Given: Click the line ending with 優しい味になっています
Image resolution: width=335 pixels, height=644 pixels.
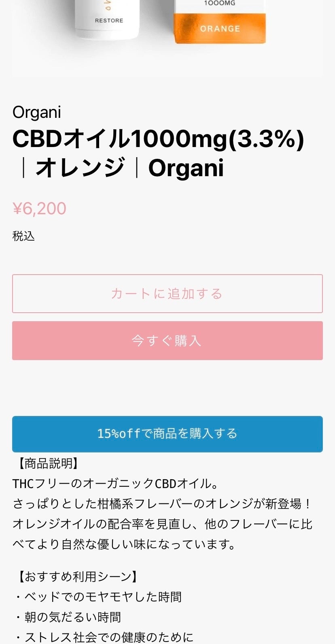Looking at the screenshot, I should pos(125,544).
